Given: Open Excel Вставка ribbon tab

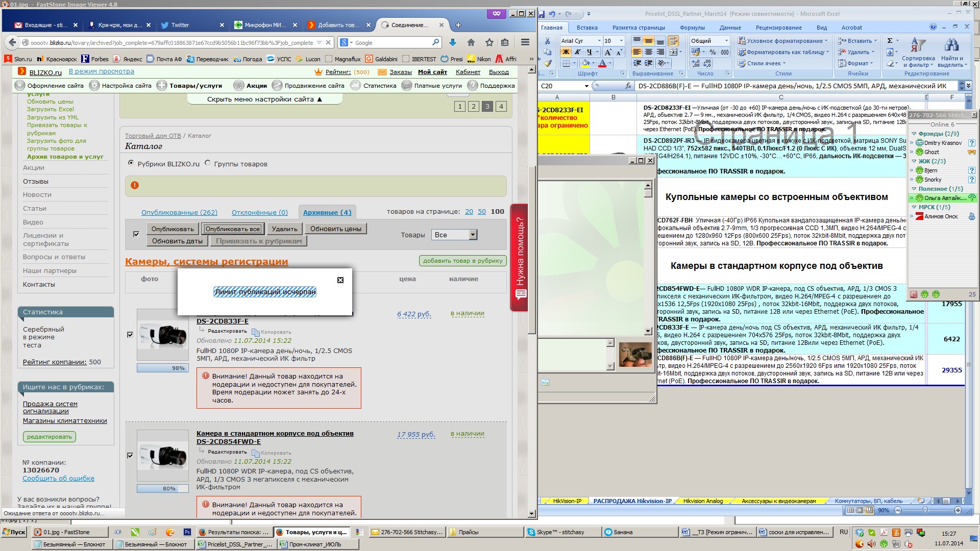Looking at the screenshot, I should (x=587, y=28).
